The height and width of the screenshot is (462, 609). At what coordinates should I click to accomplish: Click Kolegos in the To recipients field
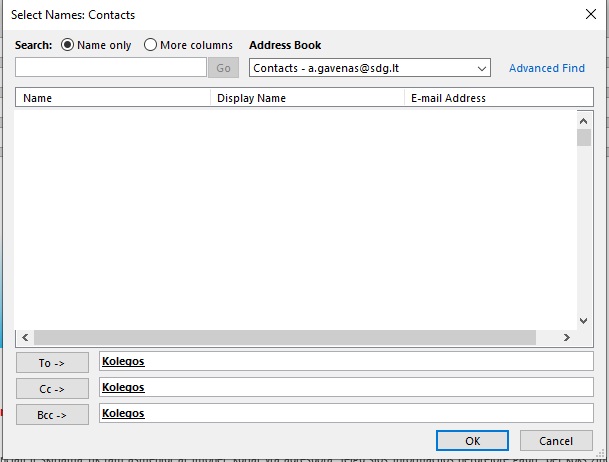click(x=124, y=362)
